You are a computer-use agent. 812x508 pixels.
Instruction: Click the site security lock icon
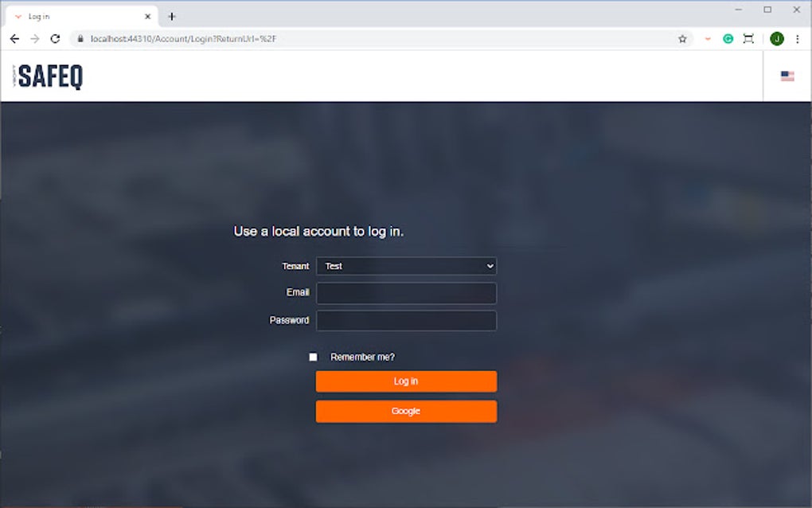click(80, 38)
